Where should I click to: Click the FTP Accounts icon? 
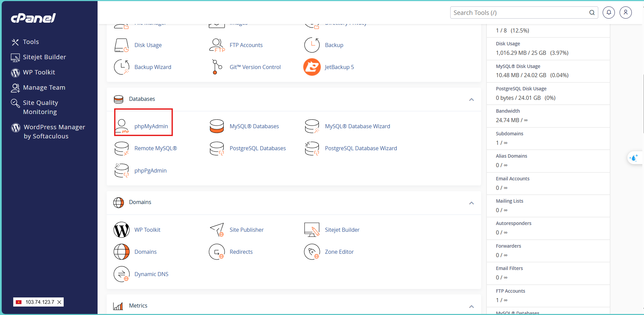(x=217, y=45)
